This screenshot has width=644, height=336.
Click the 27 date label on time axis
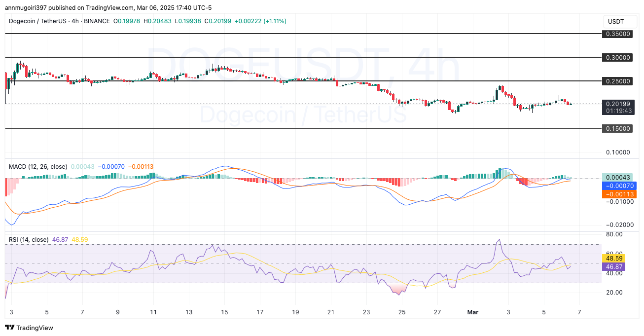(x=437, y=312)
